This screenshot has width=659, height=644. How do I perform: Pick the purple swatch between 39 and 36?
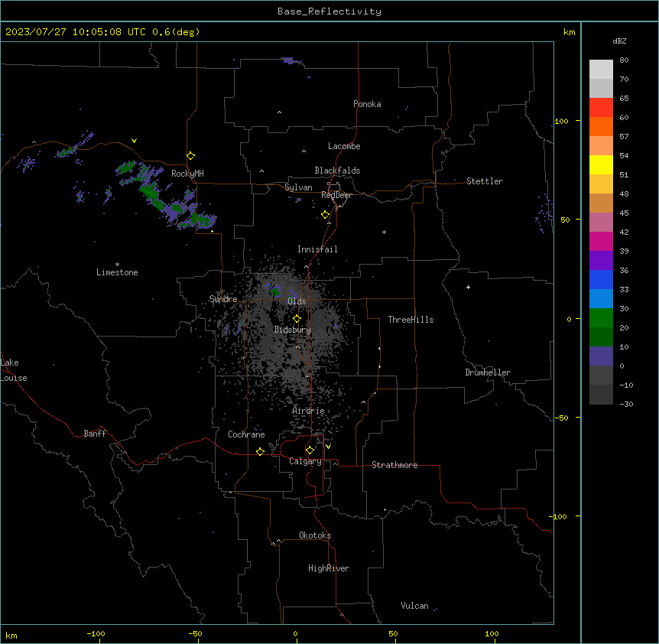pyautogui.click(x=601, y=260)
